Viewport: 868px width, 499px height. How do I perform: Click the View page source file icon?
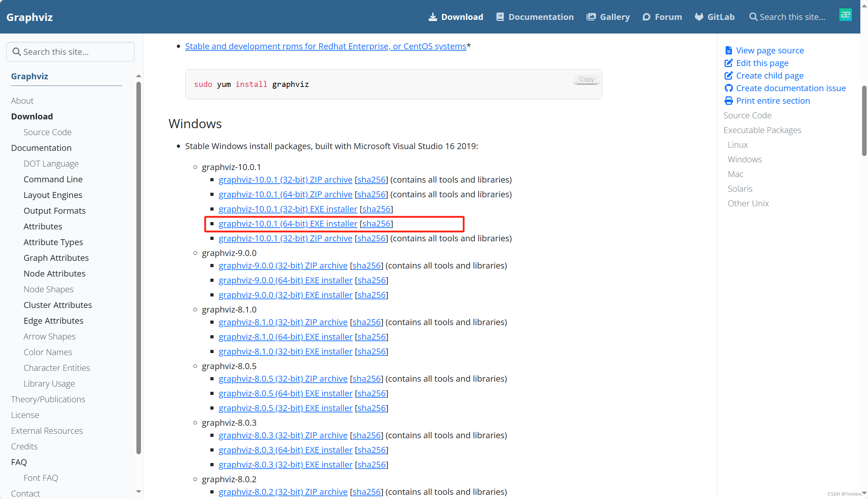[728, 51]
